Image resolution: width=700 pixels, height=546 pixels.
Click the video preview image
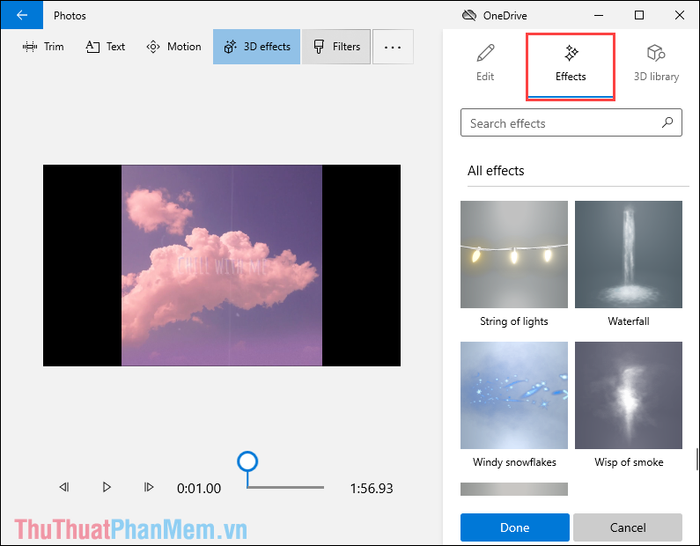tap(222, 266)
